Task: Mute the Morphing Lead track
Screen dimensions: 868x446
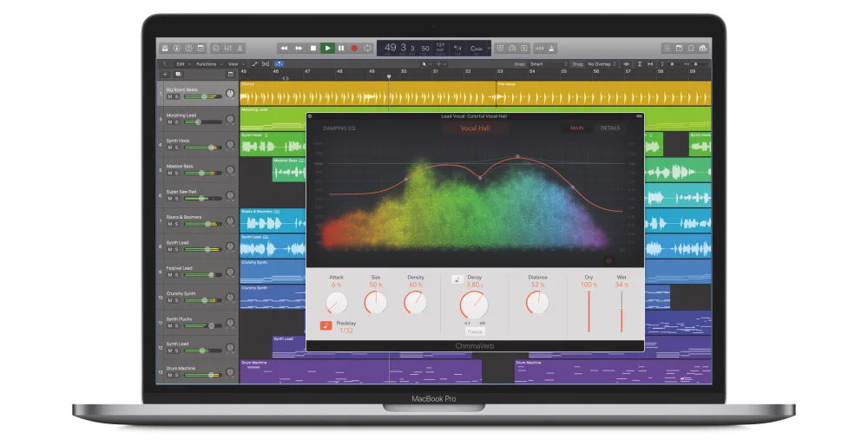Action: click(x=170, y=122)
